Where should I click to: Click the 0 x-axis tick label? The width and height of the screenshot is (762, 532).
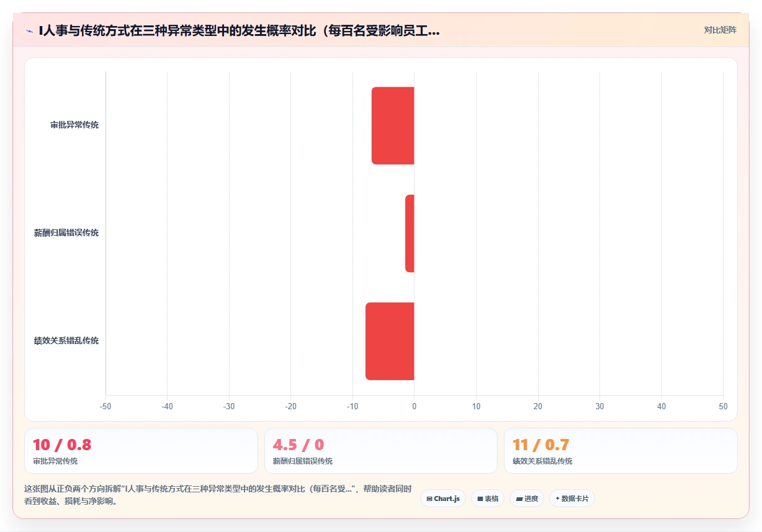(415, 406)
